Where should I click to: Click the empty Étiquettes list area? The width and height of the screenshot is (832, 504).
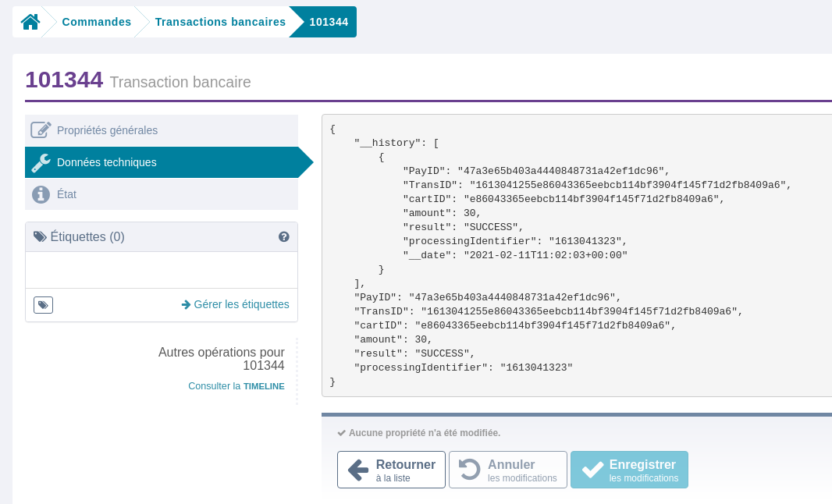161,270
